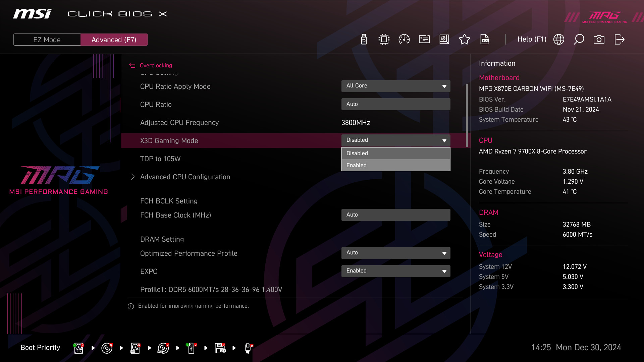Viewport: 644px width, 362px height.
Task: Click the FCH BCLK Setting heading
Action: tap(169, 201)
